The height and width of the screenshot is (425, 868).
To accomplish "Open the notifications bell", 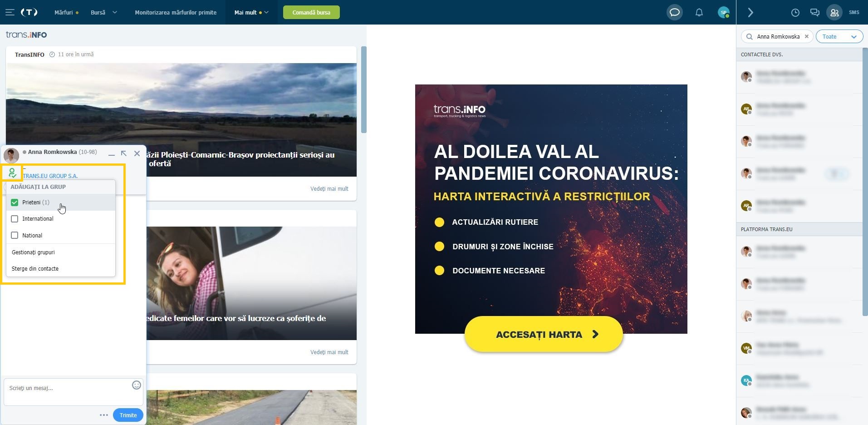I will click(x=699, y=12).
